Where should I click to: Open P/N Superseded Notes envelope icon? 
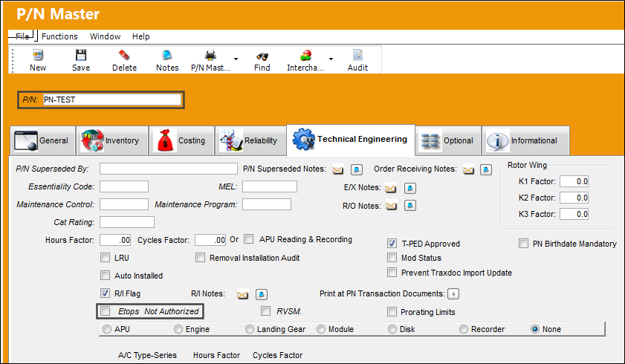coord(337,170)
